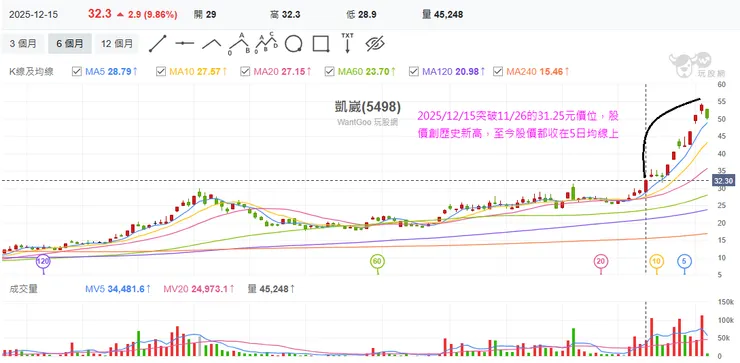Select the diagonal trend line drawing tool
Image resolution: width=740 pixels, height=363 pixels.
click(158, 43)
